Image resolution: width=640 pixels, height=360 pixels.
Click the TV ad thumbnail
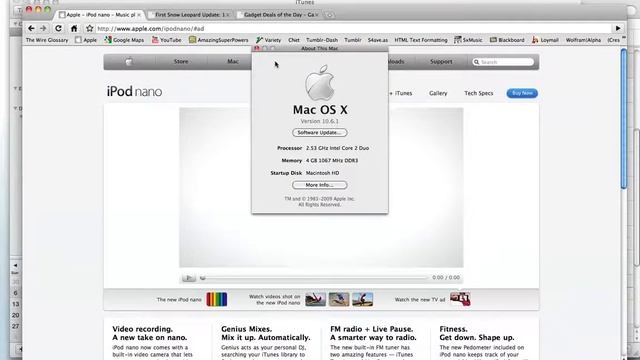point(460,299)
